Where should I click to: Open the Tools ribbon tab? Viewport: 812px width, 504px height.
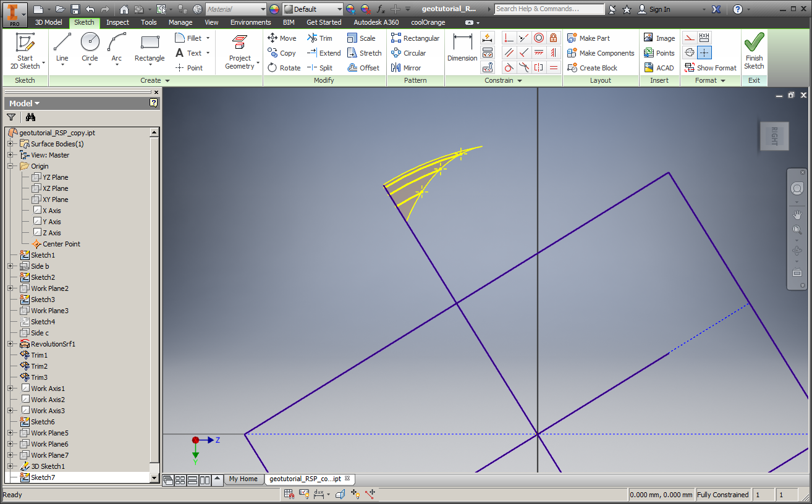point(148,22)
